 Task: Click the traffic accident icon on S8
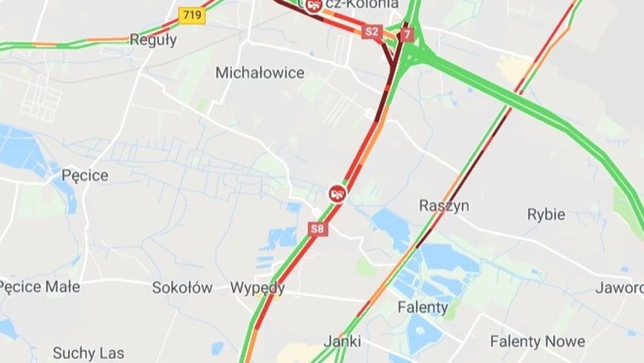[338, 194]
